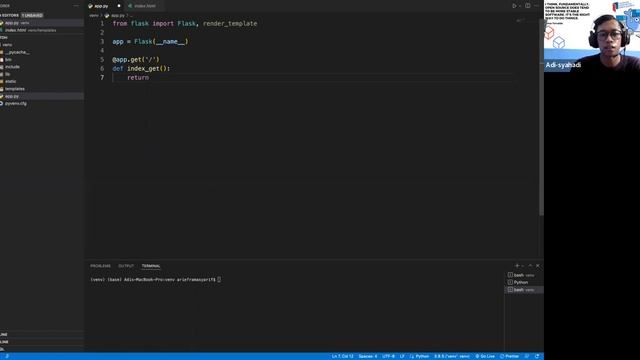Click the remote indicator in status bar
The width and height of the screenshot is (640, 360).
point(7,356)
